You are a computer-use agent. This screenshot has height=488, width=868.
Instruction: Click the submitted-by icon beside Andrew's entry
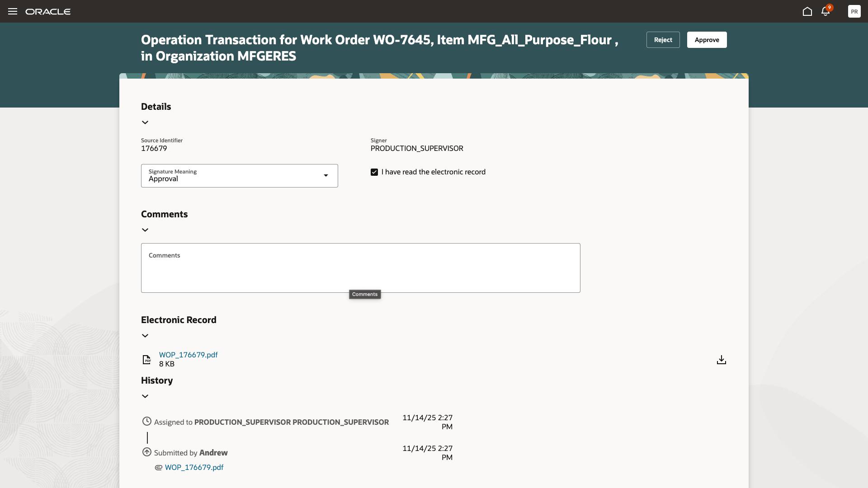[x=146, y=452]
